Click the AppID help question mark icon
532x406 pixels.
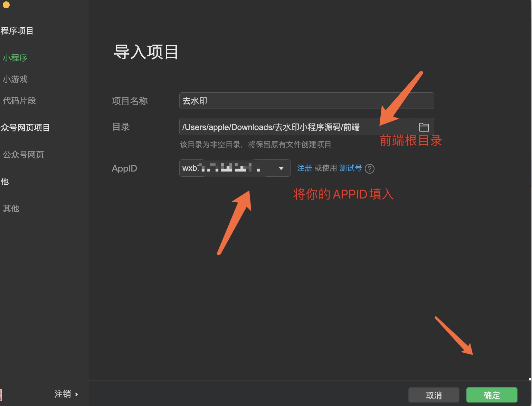point(370,168)
